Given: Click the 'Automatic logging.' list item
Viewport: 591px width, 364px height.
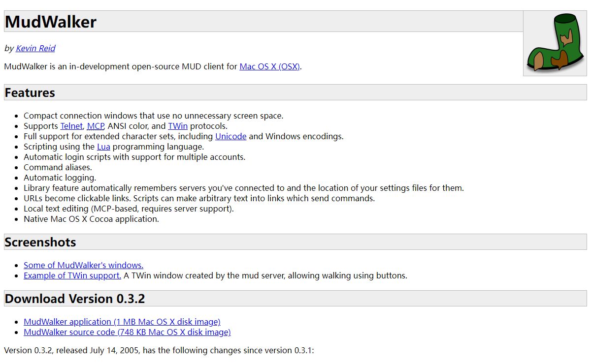Looking at the screenshot, I should click(x=60, y=178).
